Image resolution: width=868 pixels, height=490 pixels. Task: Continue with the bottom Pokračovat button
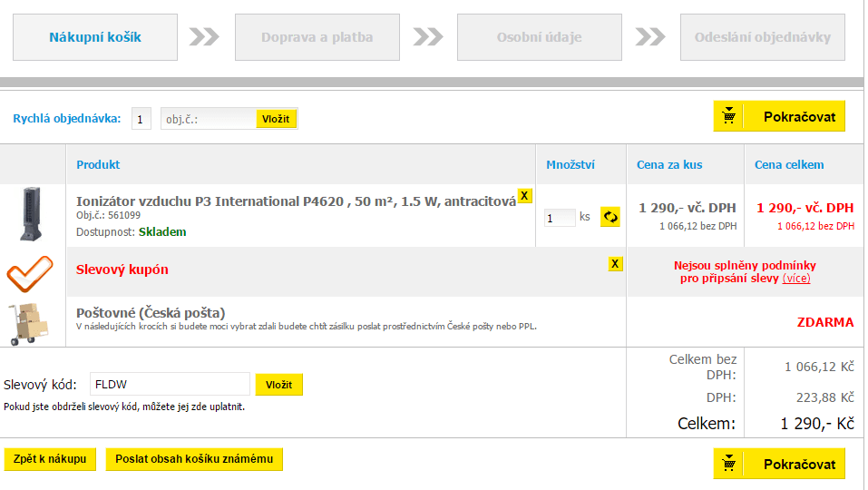click(779, 464)
